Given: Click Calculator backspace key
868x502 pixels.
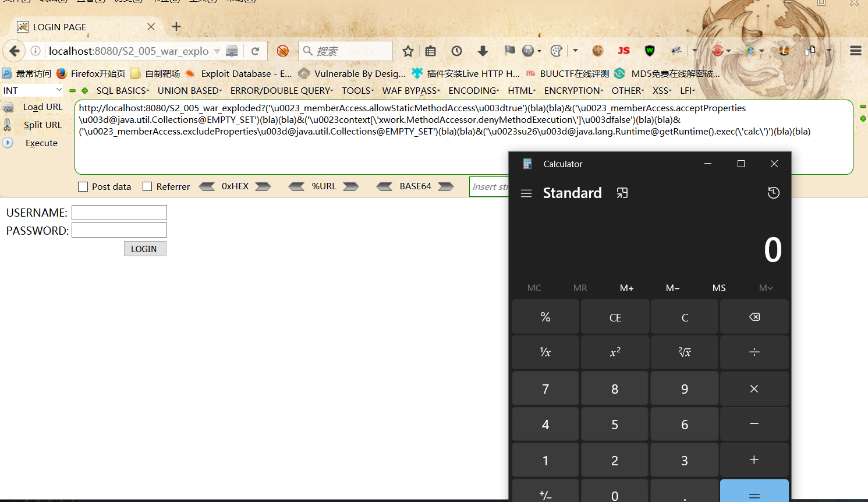Looking at the screenshot, I should (x=754, y=317).
